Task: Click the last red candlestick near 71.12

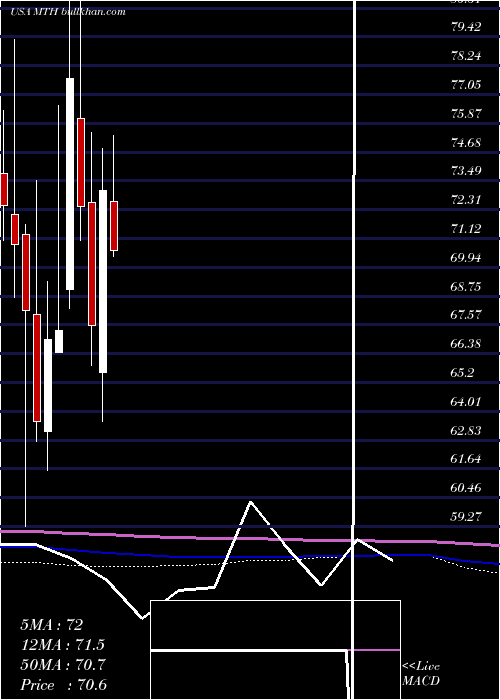Action: 114,226
